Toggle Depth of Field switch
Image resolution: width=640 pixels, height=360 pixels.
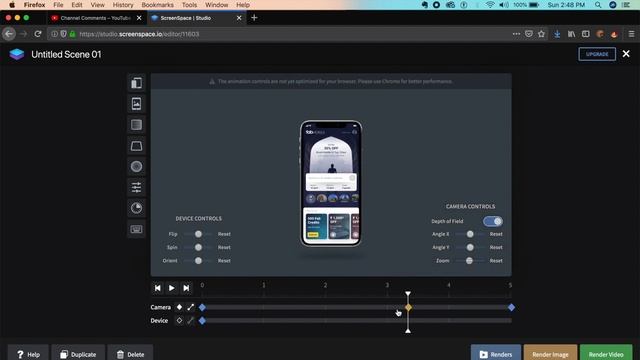(x=493, y=221)
